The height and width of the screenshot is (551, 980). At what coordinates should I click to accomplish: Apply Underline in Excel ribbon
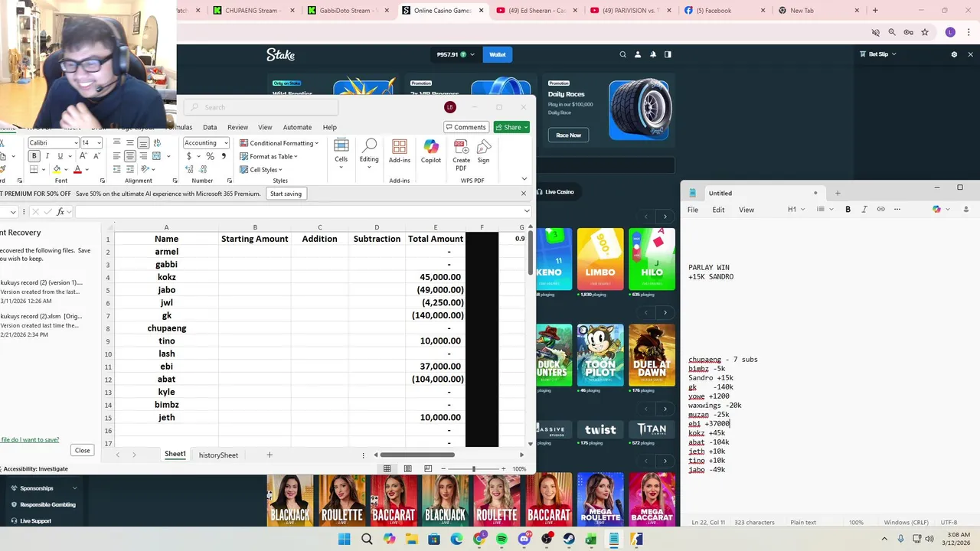(60, 156)
